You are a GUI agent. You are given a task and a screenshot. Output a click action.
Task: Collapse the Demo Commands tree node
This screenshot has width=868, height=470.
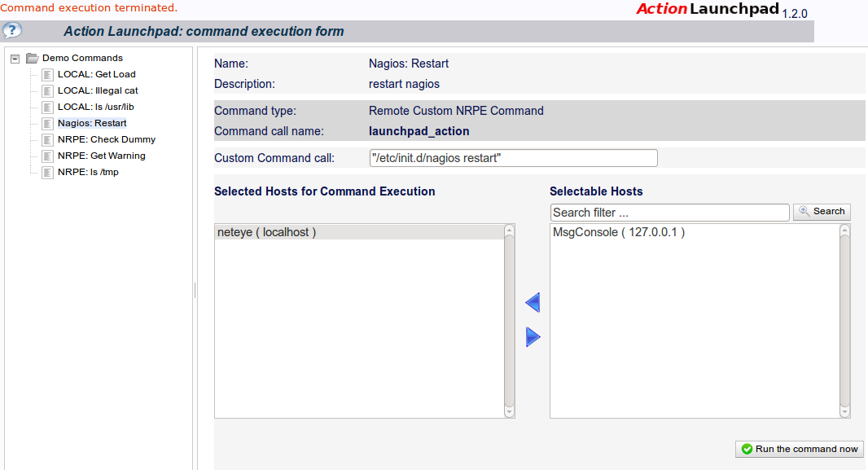click(x=15, y=58)
